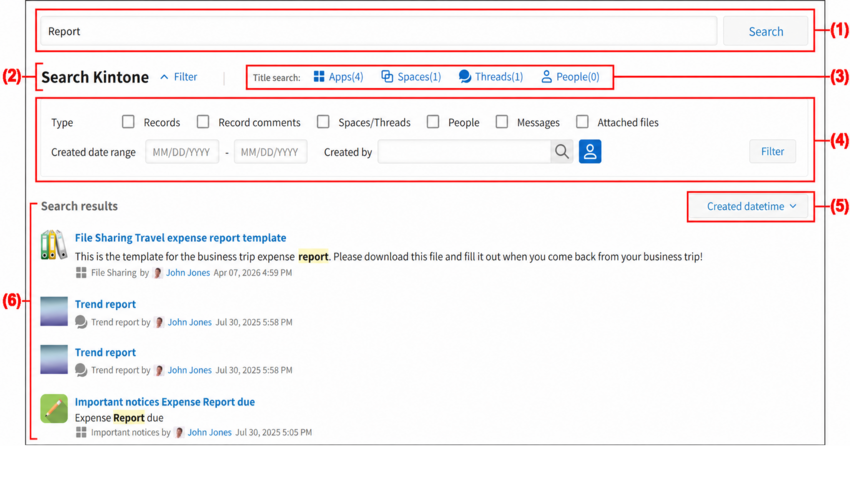
Task: Open John Jones profile under Important notices result
Action: click(x=209, y=432)
